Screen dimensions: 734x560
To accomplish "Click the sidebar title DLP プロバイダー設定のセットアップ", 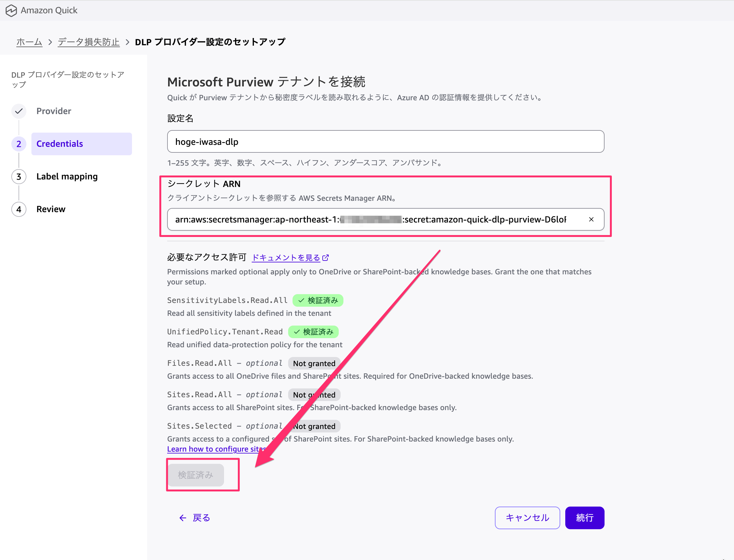I will [68, 79].
